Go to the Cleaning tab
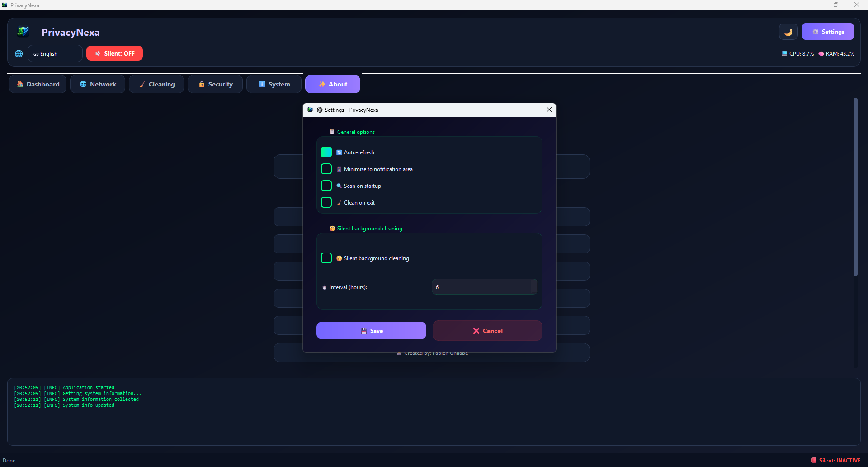Image resolution: width=868 pixels, height=467 pixels. point(156,84)
